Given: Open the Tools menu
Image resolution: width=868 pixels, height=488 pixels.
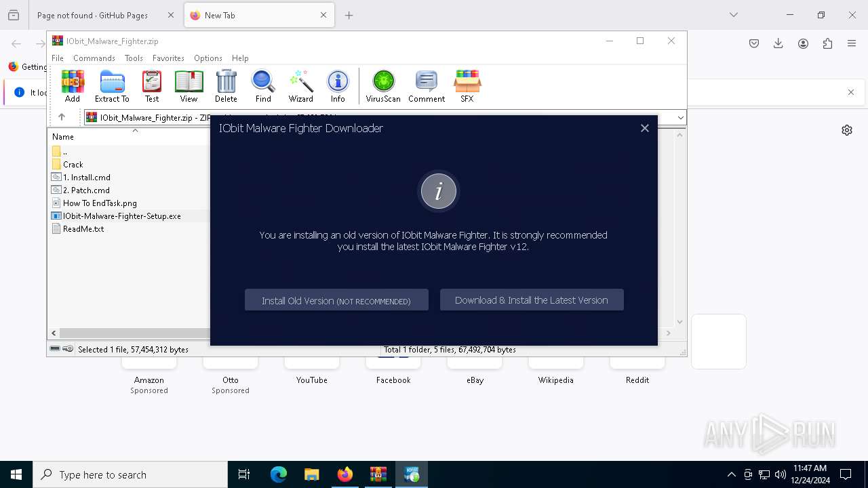Looking at the screenshot, I should [134, 58].
